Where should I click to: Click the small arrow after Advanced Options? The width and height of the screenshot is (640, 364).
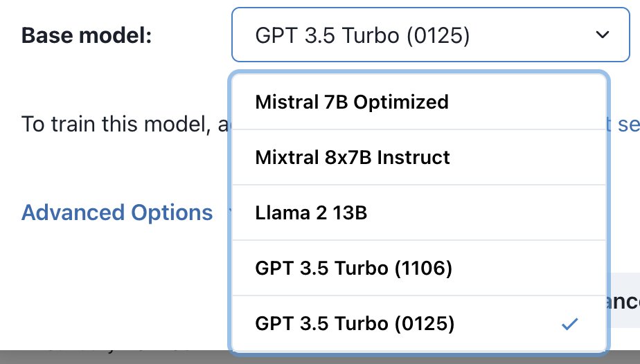230,212
